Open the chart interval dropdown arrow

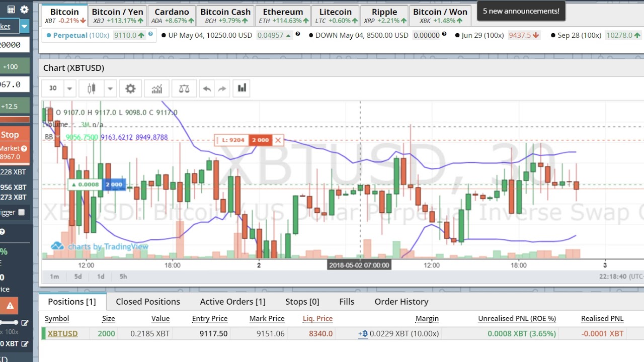coord(69,88)
